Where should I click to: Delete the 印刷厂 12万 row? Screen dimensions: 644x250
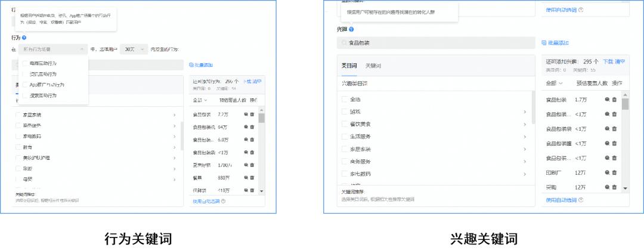coord(614,172)
